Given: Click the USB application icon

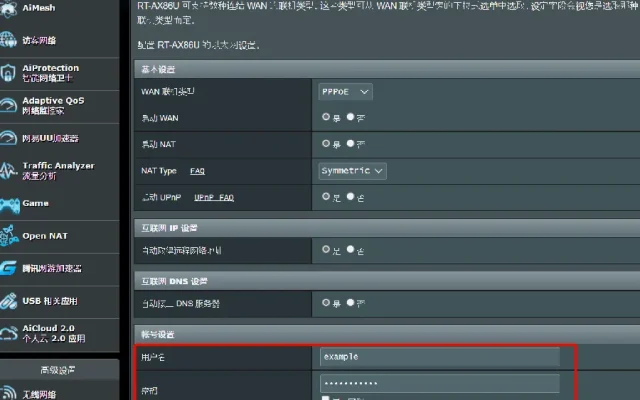Looking at the screenshot, I should (8, 301).
